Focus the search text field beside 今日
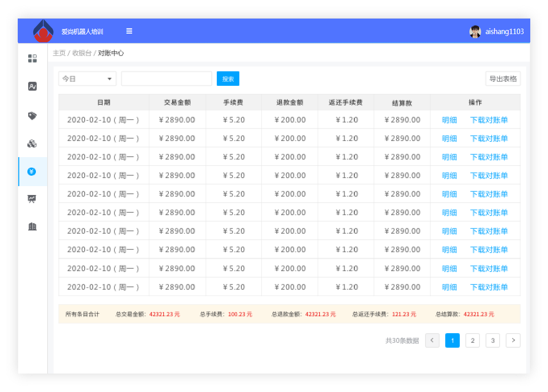This screenshot has height=392, width=548. coord(166,79)
